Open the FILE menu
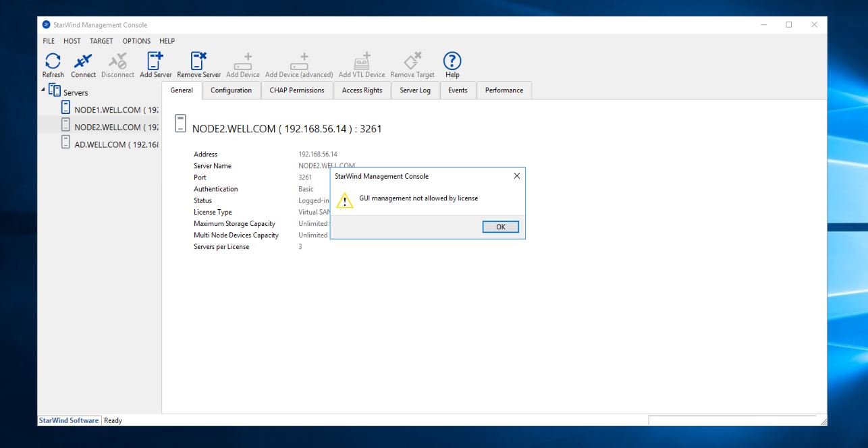Image resolution: width=868 pixels, height=448 pixels. (49, 41)
